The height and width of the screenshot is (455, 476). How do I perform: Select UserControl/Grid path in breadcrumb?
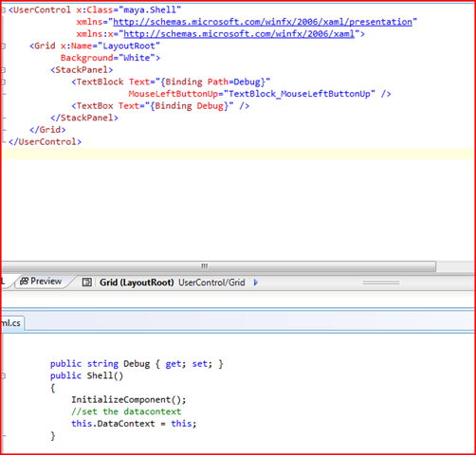pos(211,282)
